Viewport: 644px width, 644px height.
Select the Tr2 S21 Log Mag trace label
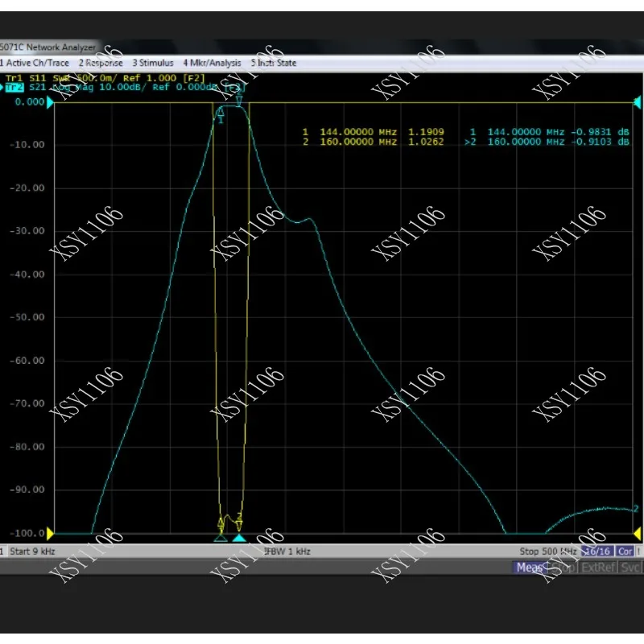126,87
